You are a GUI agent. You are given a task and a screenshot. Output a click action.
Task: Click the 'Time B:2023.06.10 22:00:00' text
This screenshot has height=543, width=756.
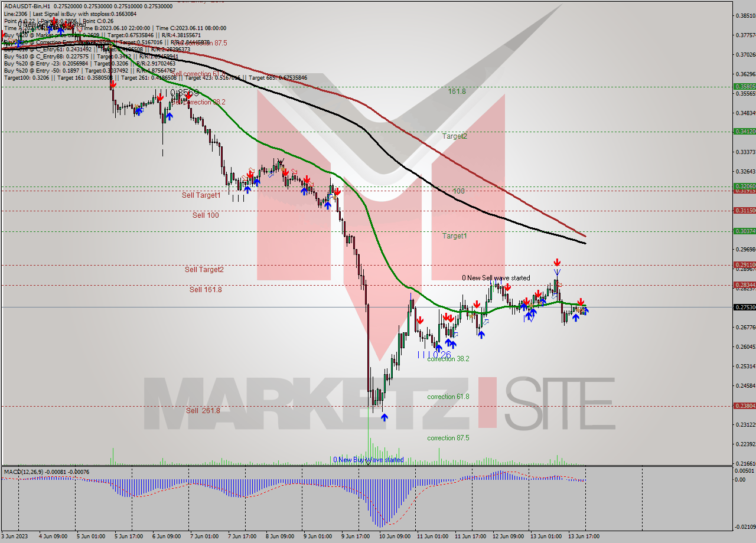(116, 28)
